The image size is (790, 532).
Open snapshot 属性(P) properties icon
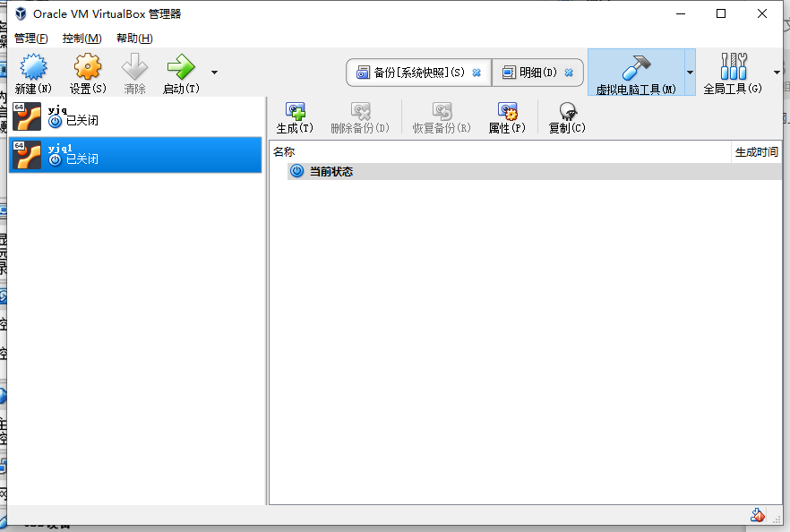[x=507, y=111]
